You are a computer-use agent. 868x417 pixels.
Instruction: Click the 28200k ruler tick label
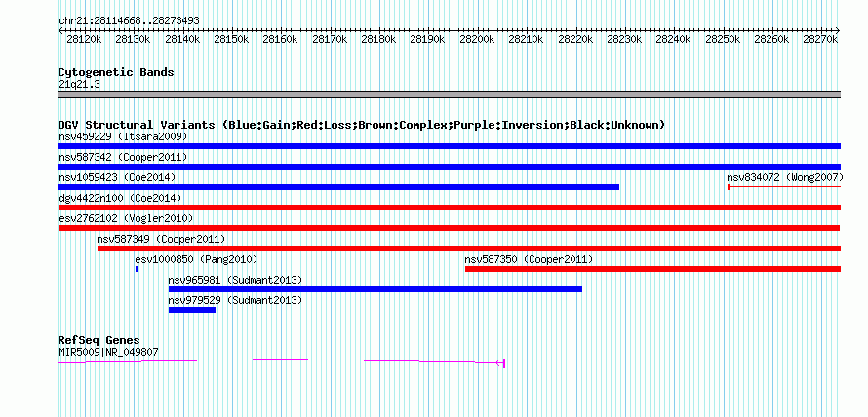pyautogui.click(x=477, y=40)
